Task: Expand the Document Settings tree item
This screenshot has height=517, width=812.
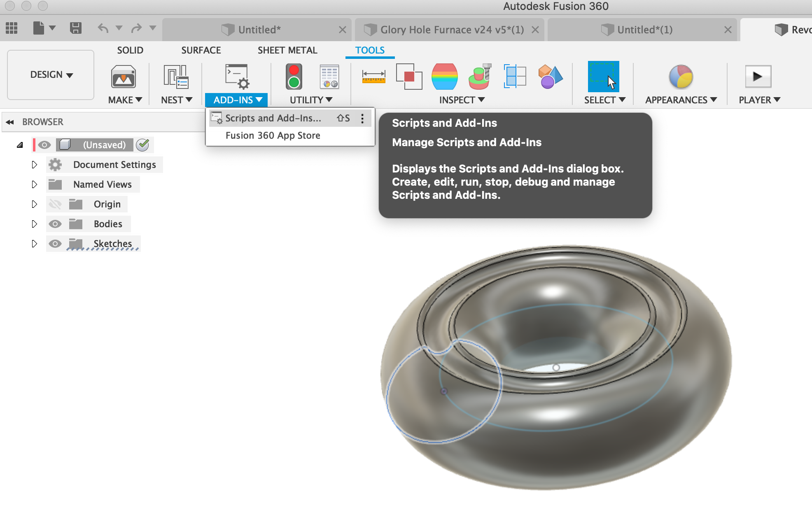Action: tap(35, 164)
